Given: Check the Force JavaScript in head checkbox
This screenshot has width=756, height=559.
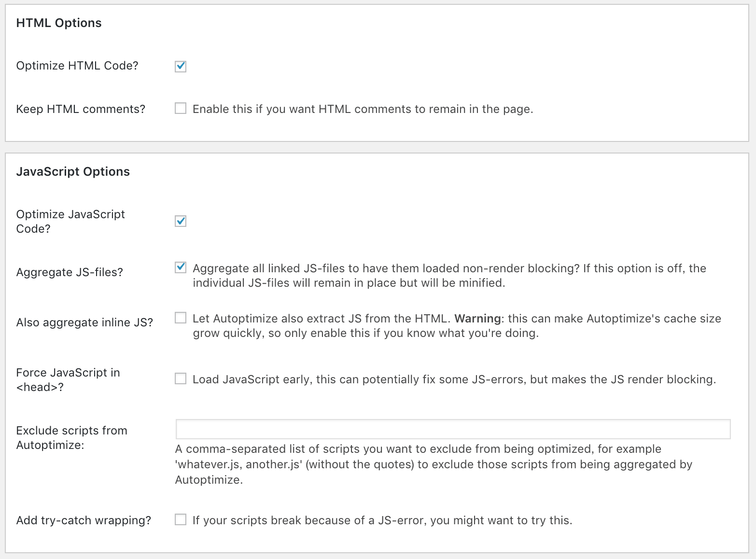Looking at the screenshot, I should click(181, 379).
